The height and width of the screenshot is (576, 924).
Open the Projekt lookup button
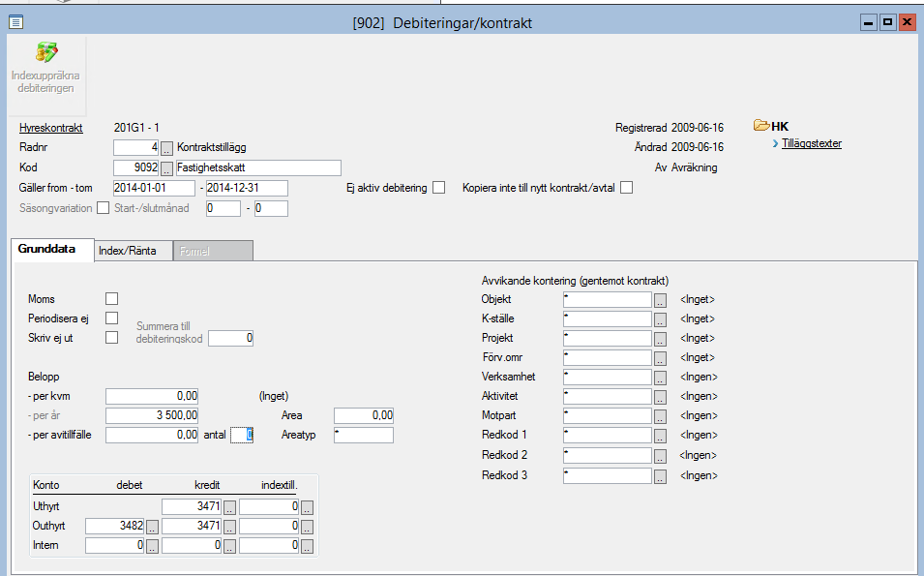660,339
